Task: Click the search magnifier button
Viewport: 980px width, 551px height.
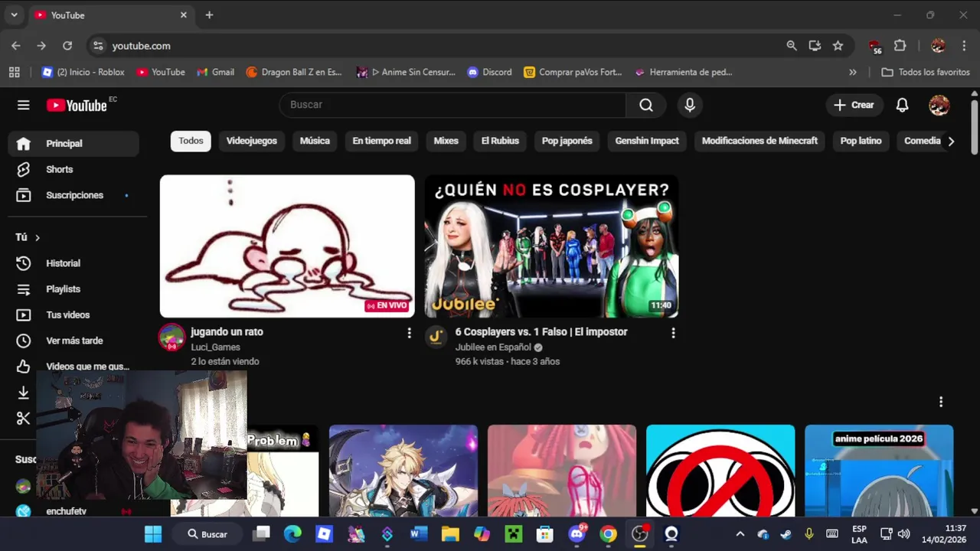Action: 646,105
